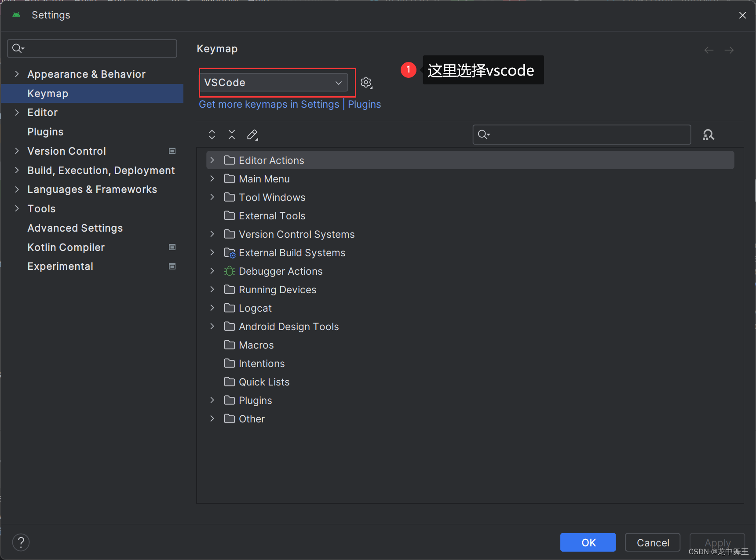This screenshot has height=560, width=756.
Task: Click the Version Control project-level marker icon
Action: point(172,151)
